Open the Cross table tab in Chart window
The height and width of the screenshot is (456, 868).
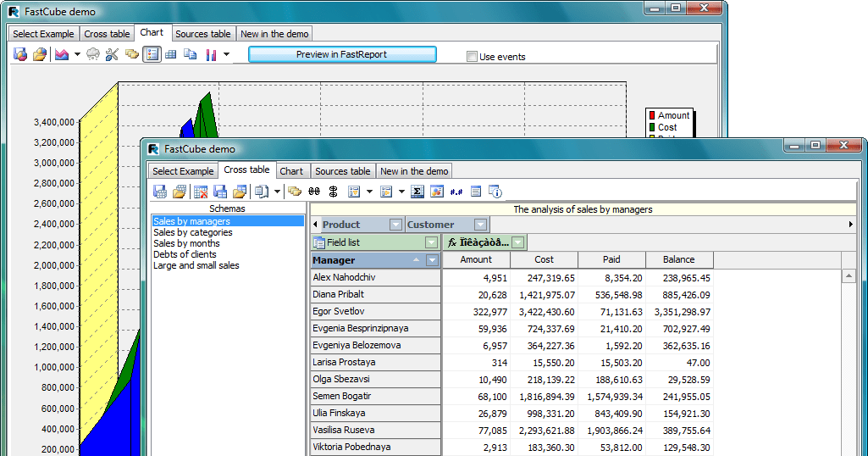pyautogui.click(x=107, y=34)
